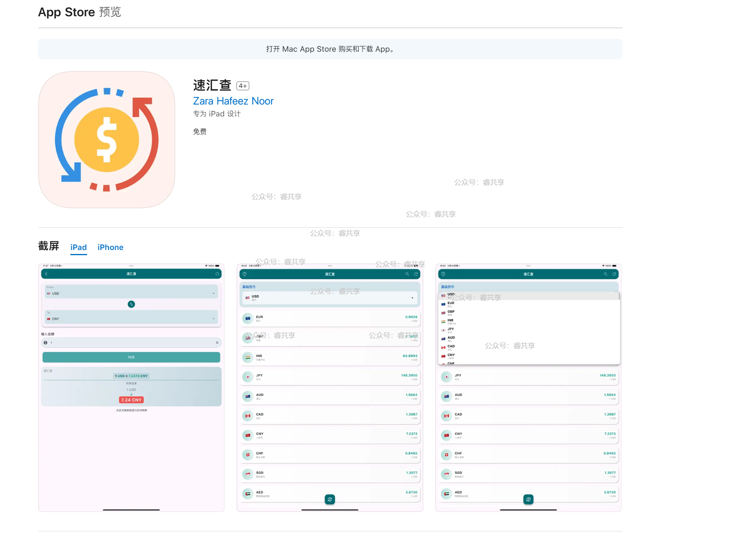Viewport: 756px width, 533px height.
Task: Select INR row showing 84.8993
Action: [330, 357]
